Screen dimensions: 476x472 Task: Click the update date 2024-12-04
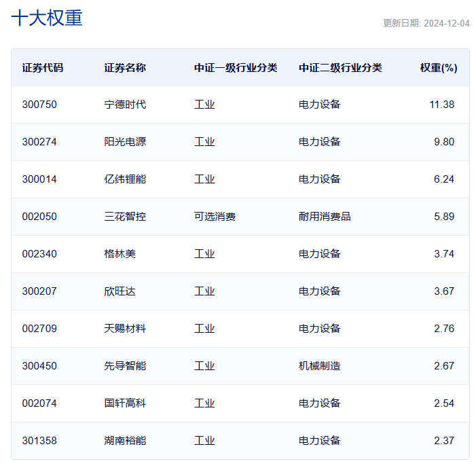point(447,23)
